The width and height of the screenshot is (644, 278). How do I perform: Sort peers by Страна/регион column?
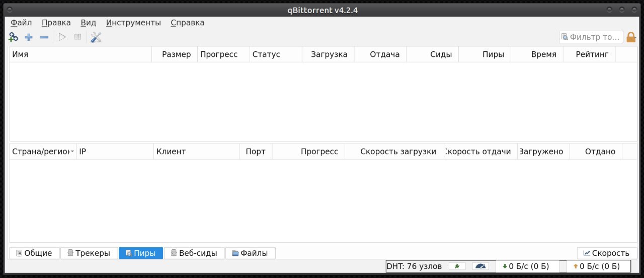43,152
